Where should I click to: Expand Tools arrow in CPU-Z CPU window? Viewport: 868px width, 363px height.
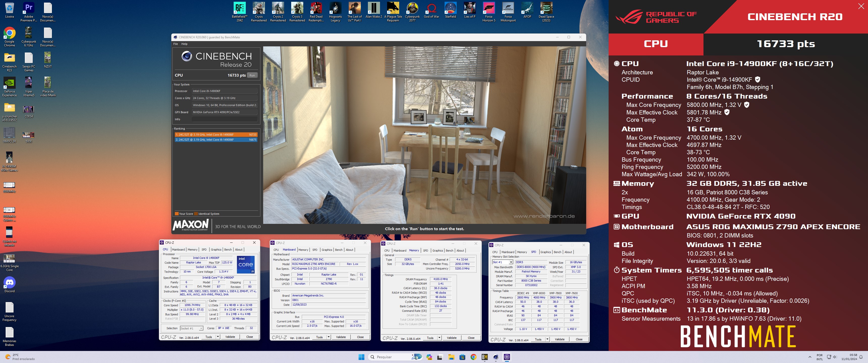tap(218, 337)
